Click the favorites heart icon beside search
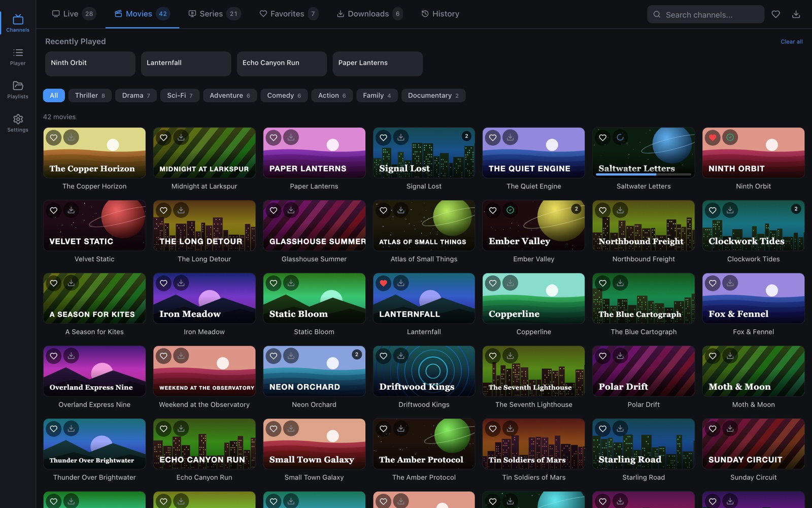812x508 pixels. (775, 14)
